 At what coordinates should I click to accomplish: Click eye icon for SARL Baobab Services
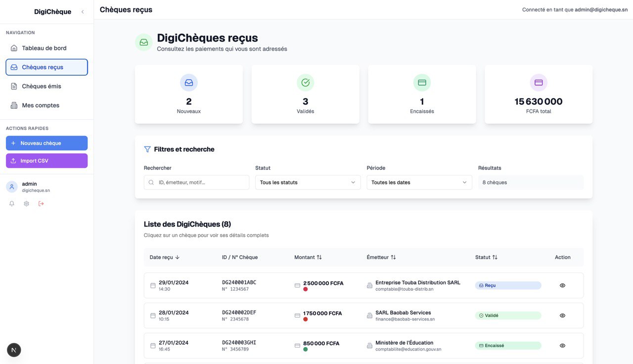(x=562, y=316)
